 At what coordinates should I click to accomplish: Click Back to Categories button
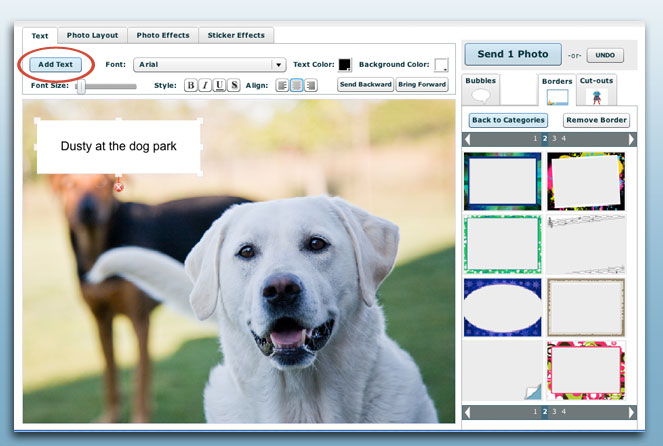(x=508, y=120)
